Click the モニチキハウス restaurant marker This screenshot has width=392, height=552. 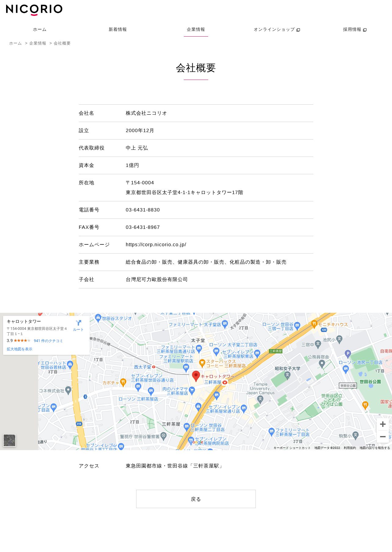[x=314, y=324]
